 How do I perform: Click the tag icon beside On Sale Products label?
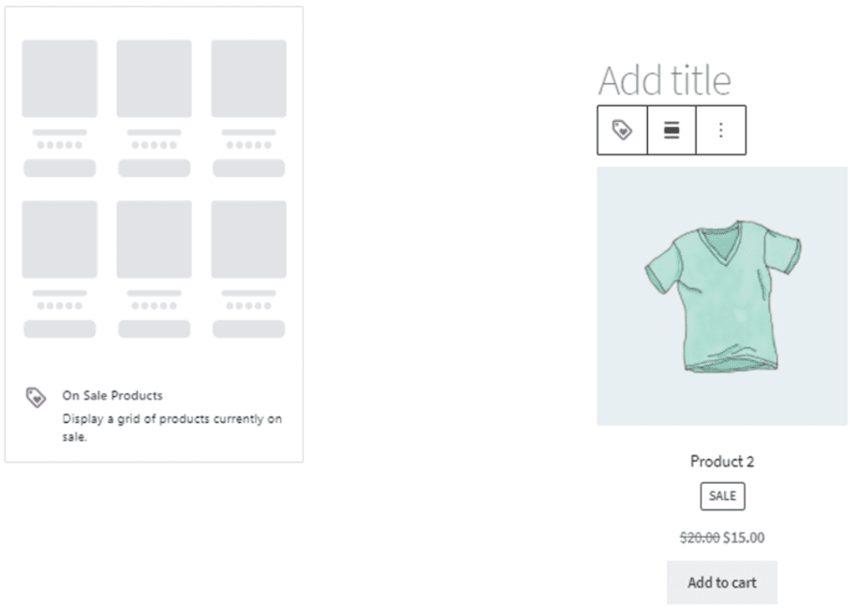coord(35,397)
